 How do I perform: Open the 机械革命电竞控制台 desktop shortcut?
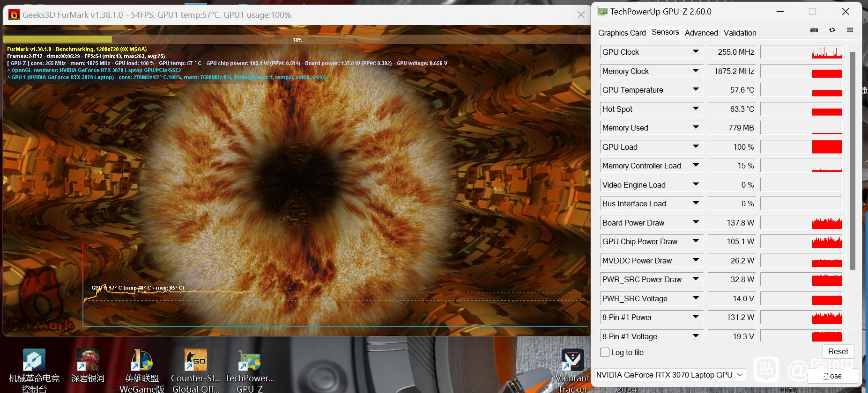(34, 370)
